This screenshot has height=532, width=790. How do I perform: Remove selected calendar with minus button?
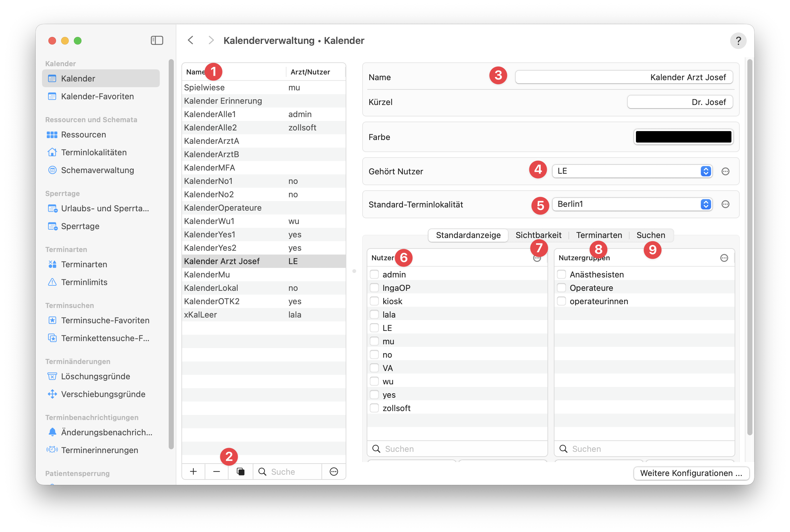click(x=216, y=472)
